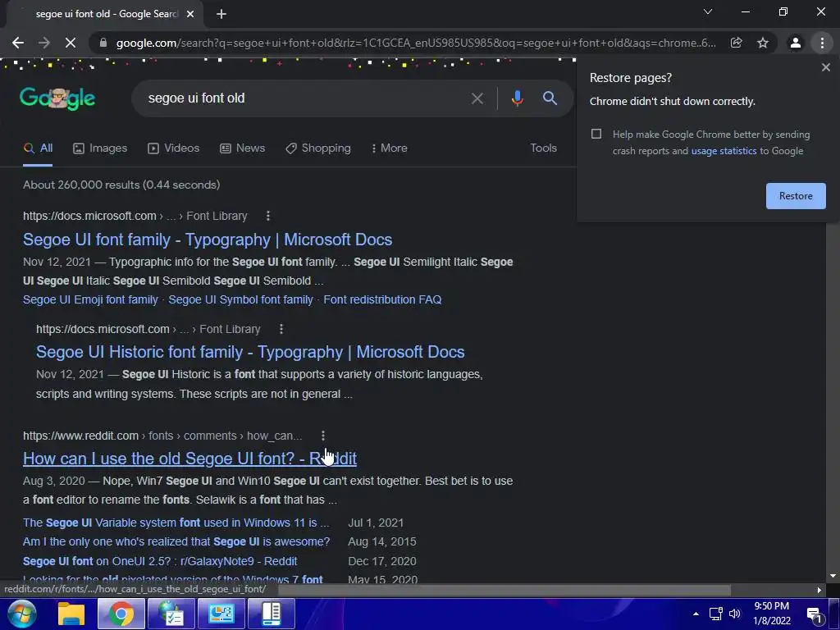Viewport: 840px width, 630px height.
Task: Open How can I use old Segoe UI Reddit
Action: (189, 459)
